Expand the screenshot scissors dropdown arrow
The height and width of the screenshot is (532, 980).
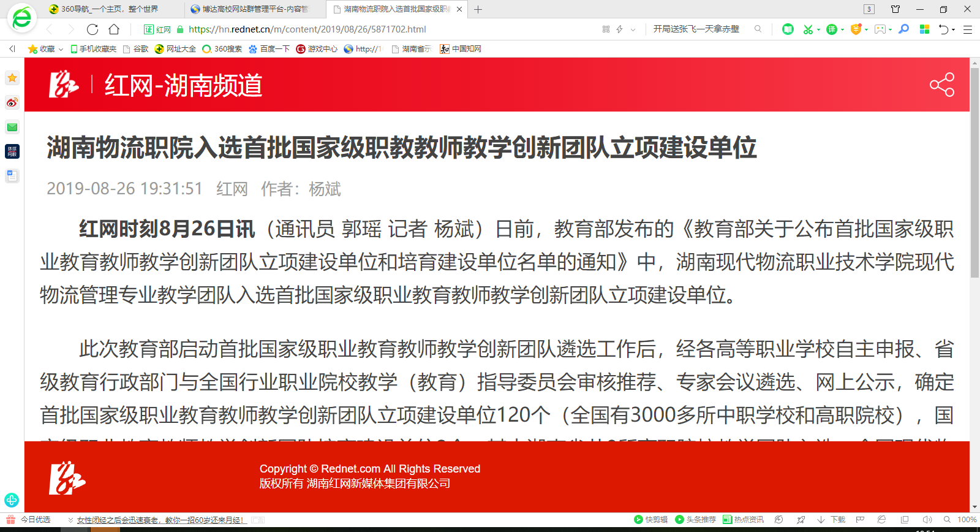(818, 30)
